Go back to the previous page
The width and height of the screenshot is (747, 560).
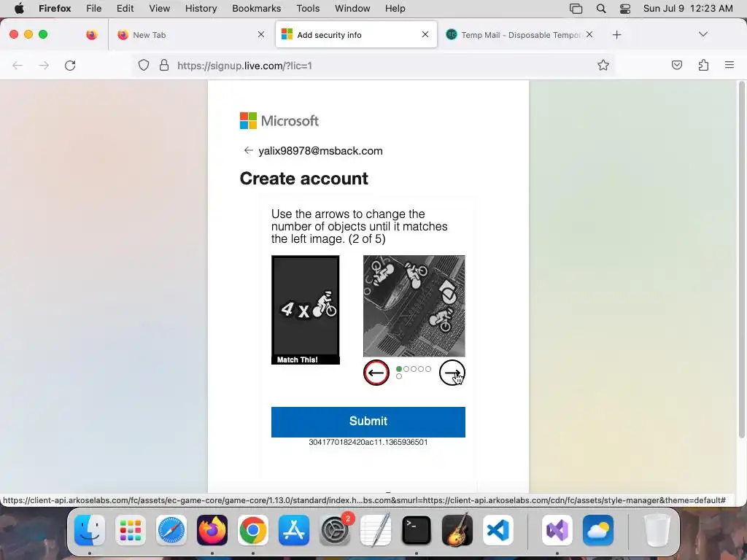(x=18, y=65)
